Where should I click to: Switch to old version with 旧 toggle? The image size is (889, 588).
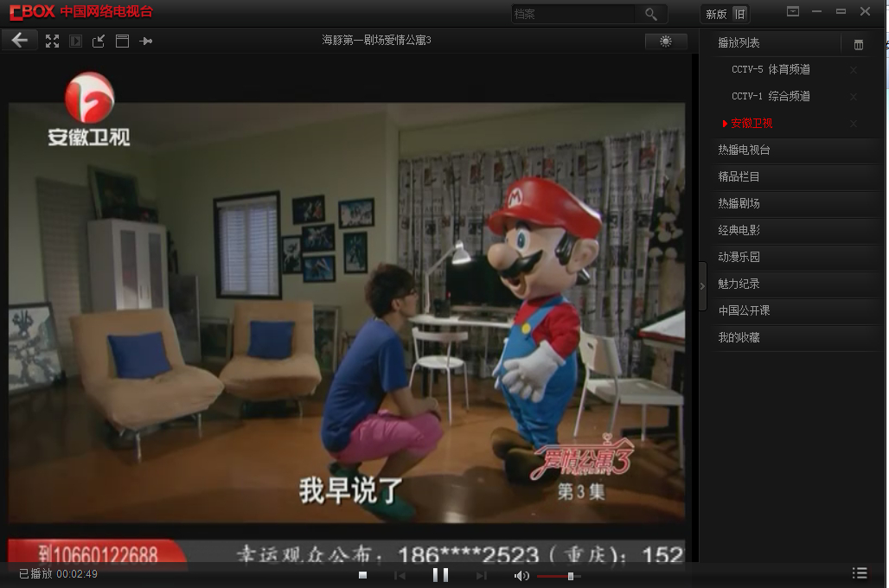click(740, 14)
